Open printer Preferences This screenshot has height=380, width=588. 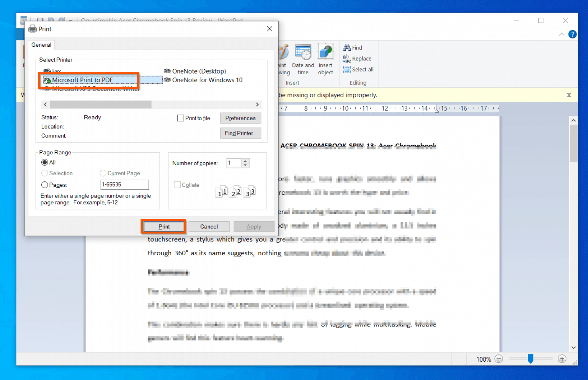(x=240, y=118)
